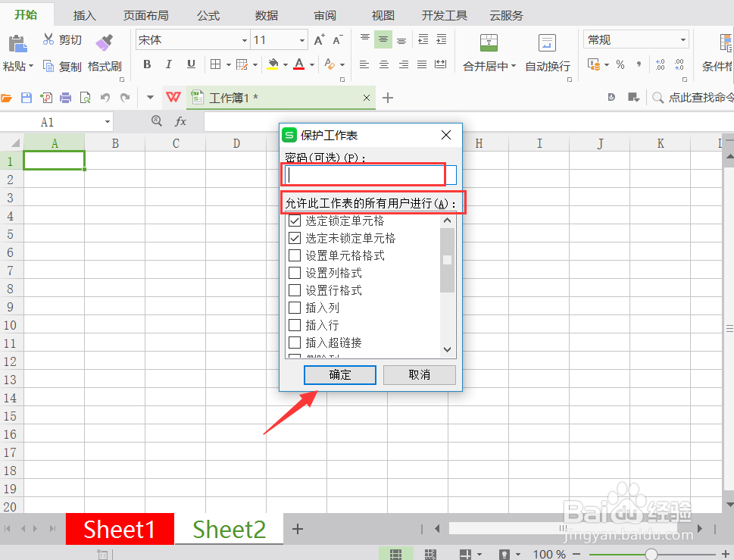Increase indent icon
The image size is (734, 560).
click(442, 39)
